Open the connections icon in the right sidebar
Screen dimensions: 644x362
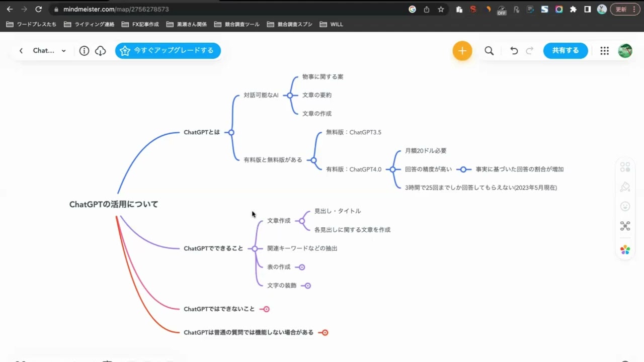point(625,226)
